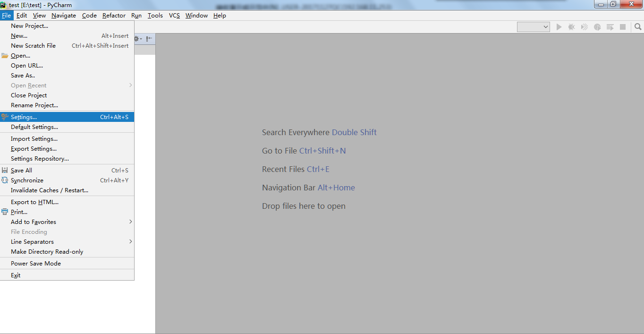Click the Run concurrency diagram icon
The image size is (644, 334).
[610, 27]
